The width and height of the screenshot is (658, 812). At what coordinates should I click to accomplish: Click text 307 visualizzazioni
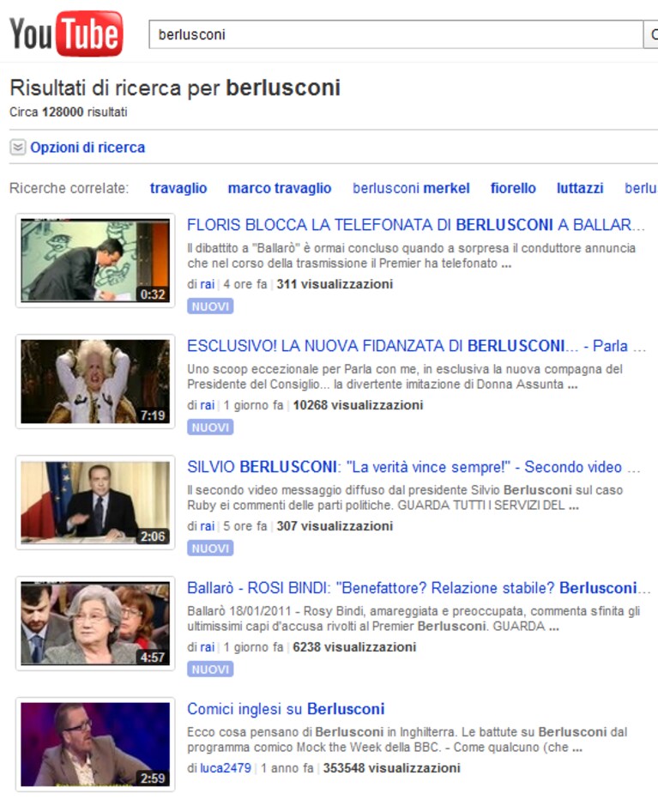click(x=335, y=526)
